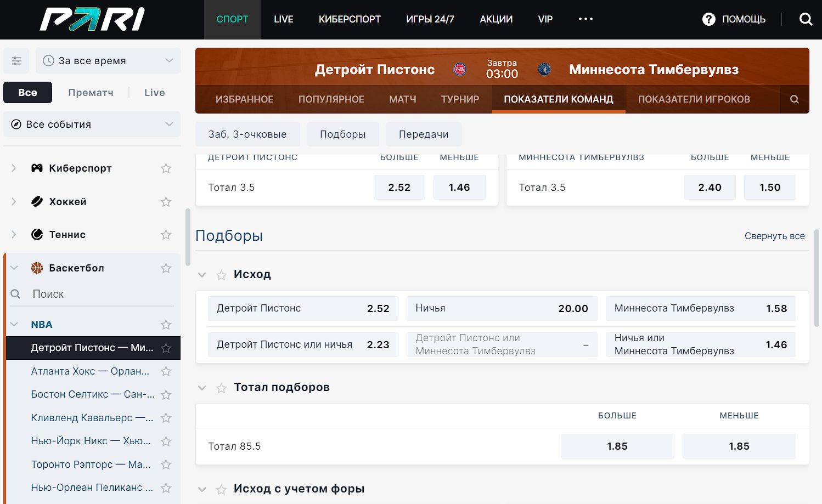822x504 pixels.
Task: Expand the Теннис category
Action: (x=14, y=235)
